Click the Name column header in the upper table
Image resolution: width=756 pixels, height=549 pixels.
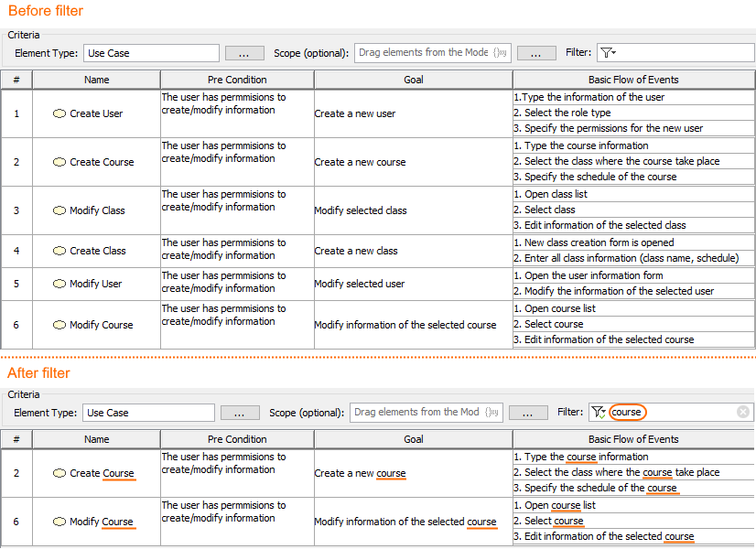[x=96, y=80]
